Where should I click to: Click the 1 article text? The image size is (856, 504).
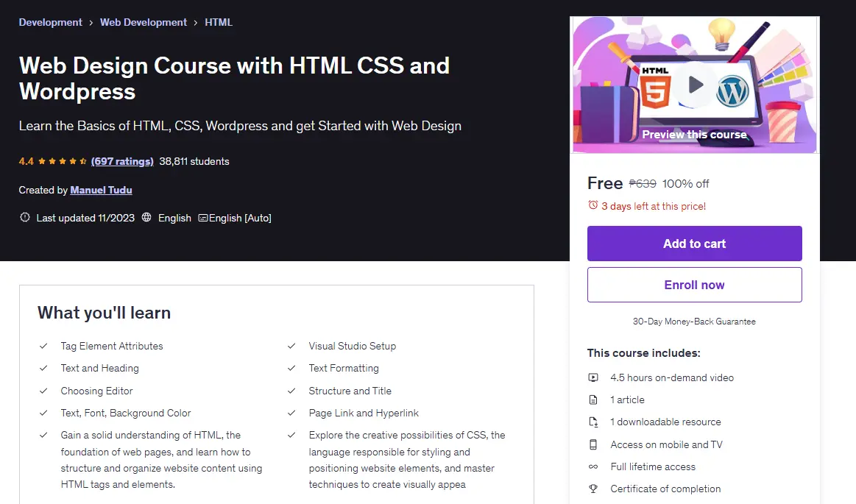tap(627, 400)
